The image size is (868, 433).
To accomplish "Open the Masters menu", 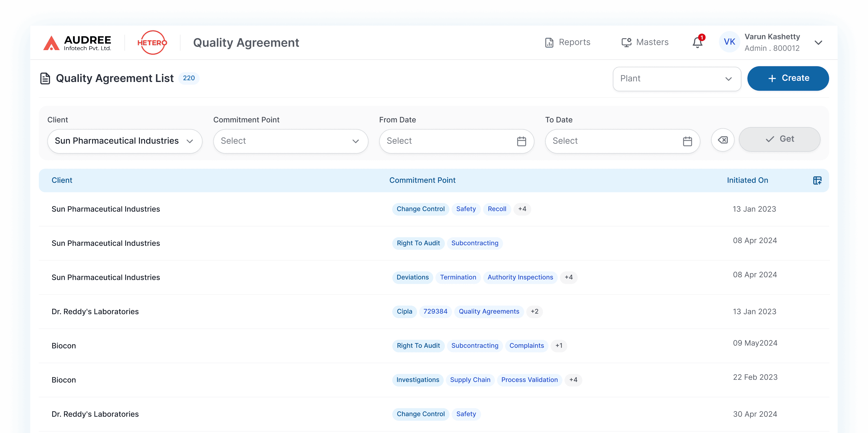I will point(645,43).
